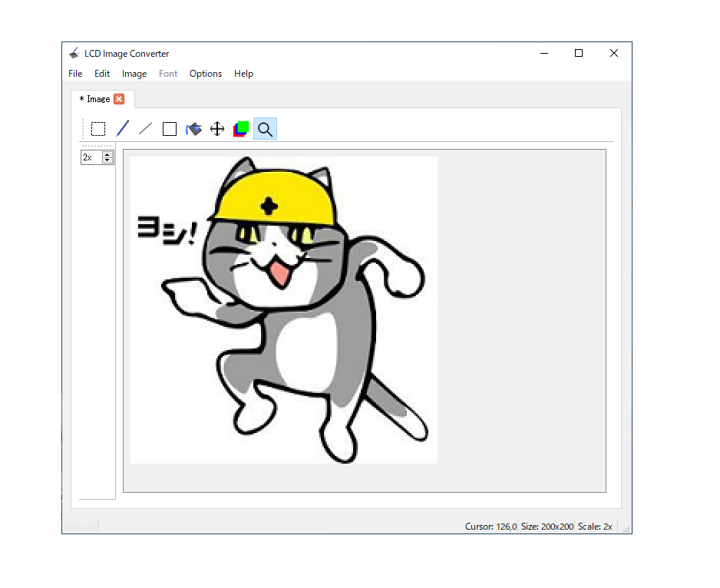This screenshot has width=720, height=588.
Task: Maximize the LCD Image Converter window
Action: coord(579,53)
